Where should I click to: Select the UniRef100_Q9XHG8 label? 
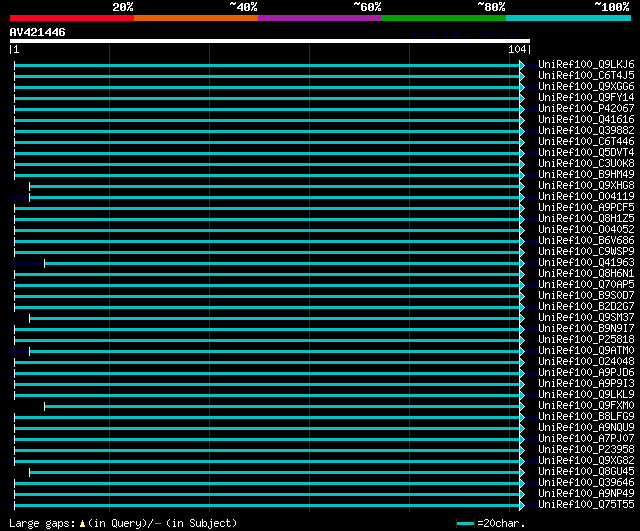[x=586, y=186]
